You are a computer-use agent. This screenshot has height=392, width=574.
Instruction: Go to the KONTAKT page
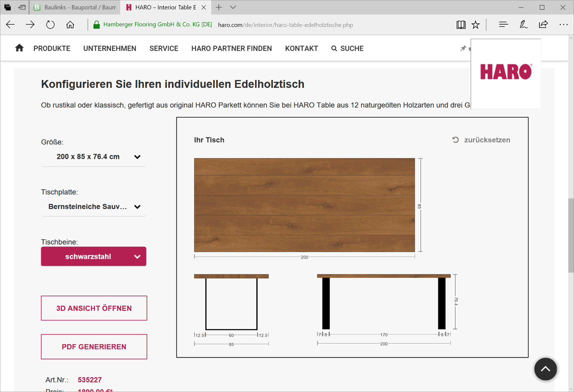point(301,48)
